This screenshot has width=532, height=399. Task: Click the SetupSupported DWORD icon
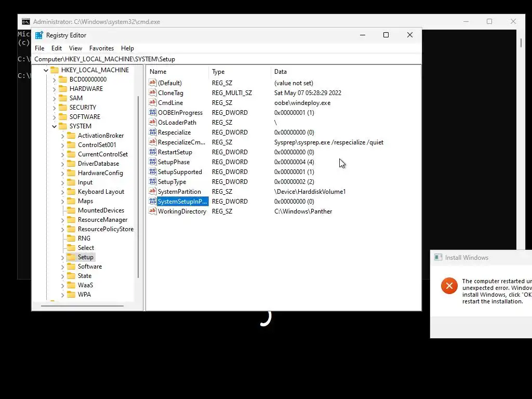click(x=153, y=171)
